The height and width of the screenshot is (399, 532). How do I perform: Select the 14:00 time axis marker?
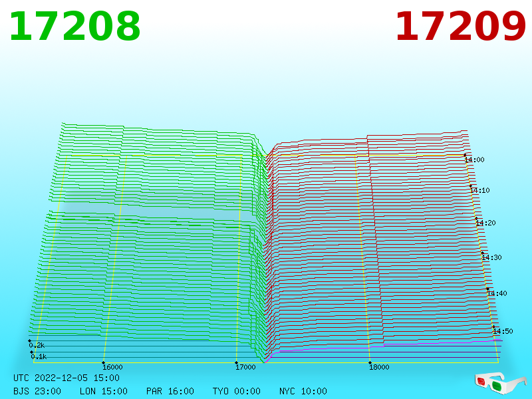point(474,160)
